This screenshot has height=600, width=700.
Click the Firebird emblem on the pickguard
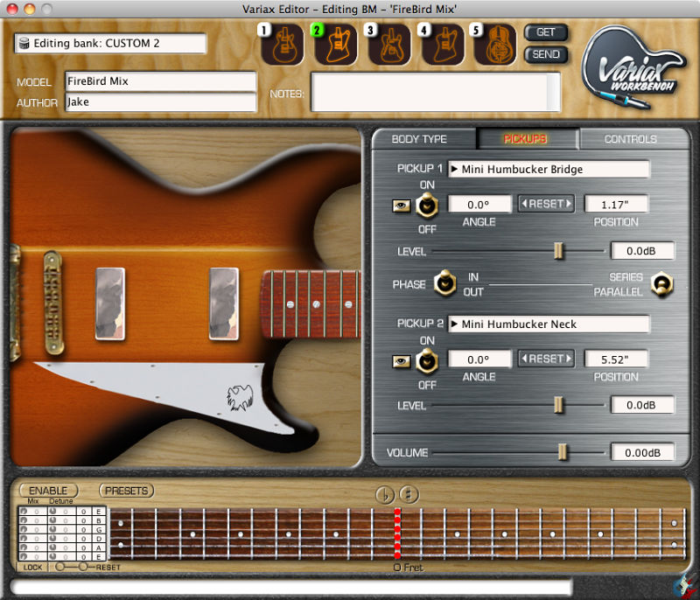click(x=240, y=397)
